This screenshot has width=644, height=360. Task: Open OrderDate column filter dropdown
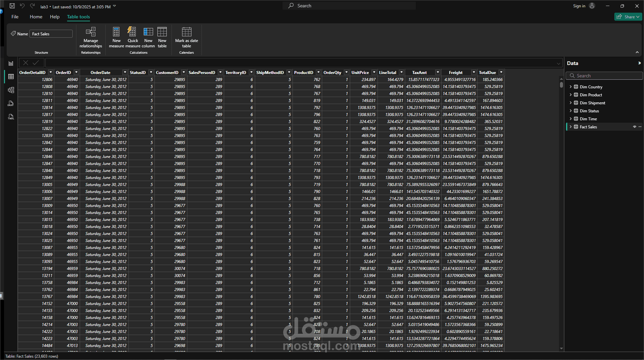(x=125, y=72)
